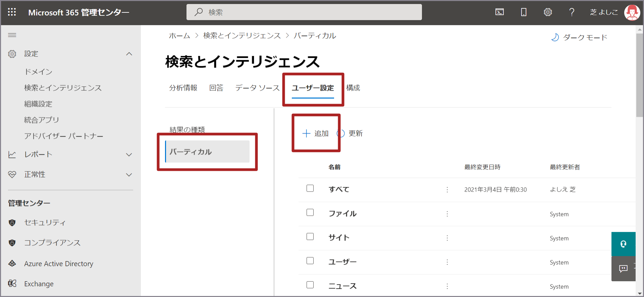Open アドバイザー パートナー in the sidebar

pyautogui.click(x=64, y=136)
